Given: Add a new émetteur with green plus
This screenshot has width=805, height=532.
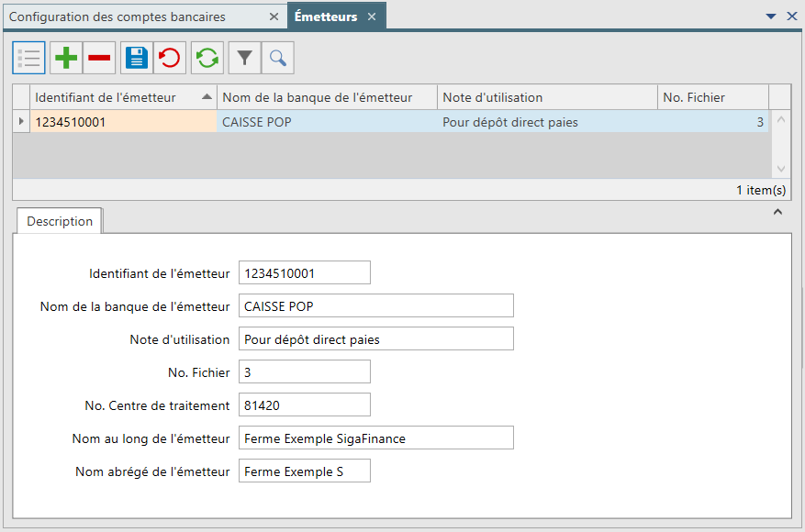Looking at the screenshot, I should (x=66, y=58).
